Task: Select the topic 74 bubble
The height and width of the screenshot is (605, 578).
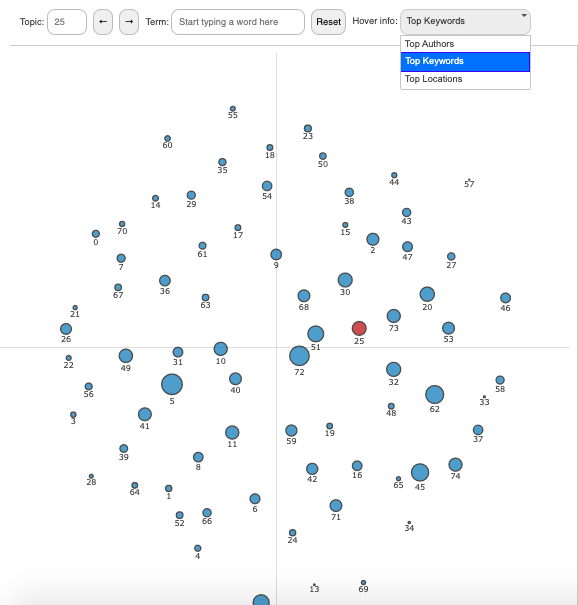Action: coord(455,465)
